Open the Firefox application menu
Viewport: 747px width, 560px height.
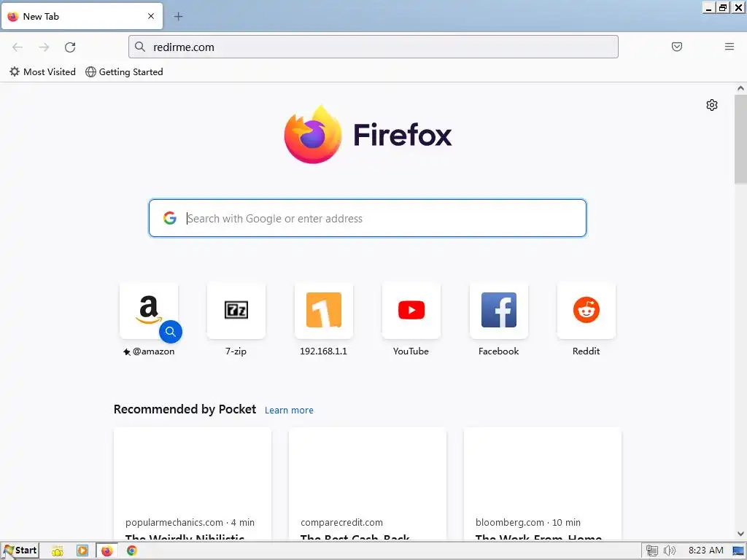click(729, 46)
